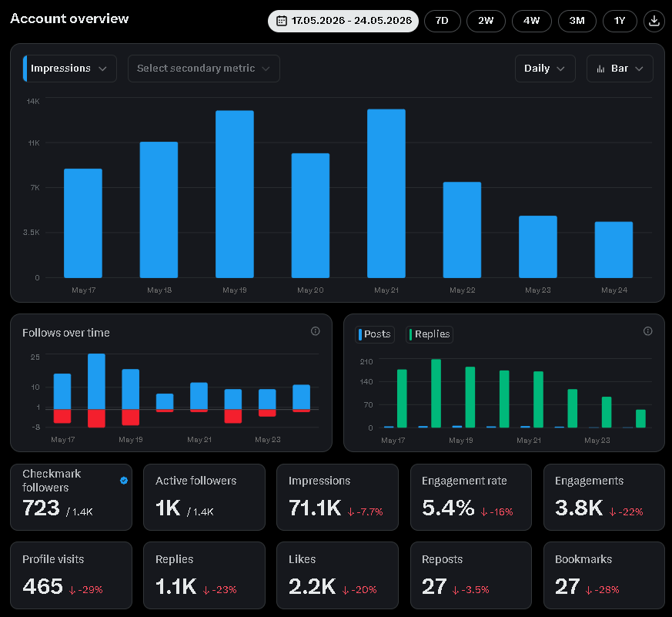Click the download analytics icon
The height and width of the screenshot is (617, 672).
[x=654, y=21]
